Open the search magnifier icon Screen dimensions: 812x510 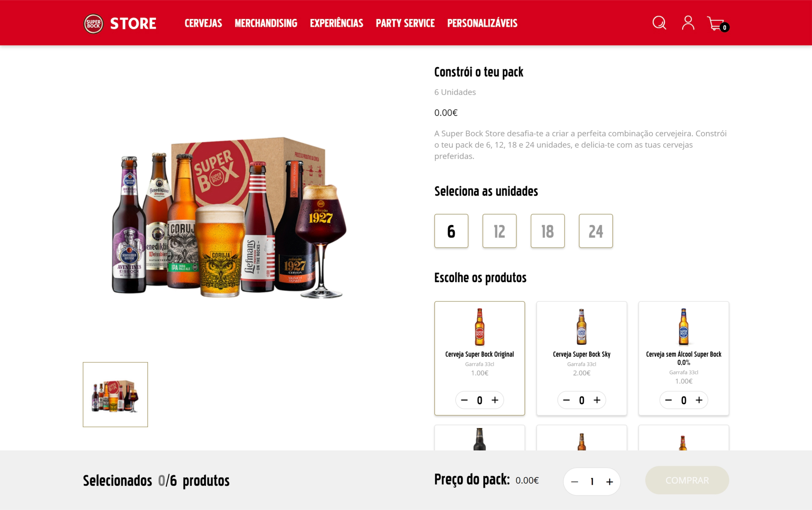[x=659, y=23]
